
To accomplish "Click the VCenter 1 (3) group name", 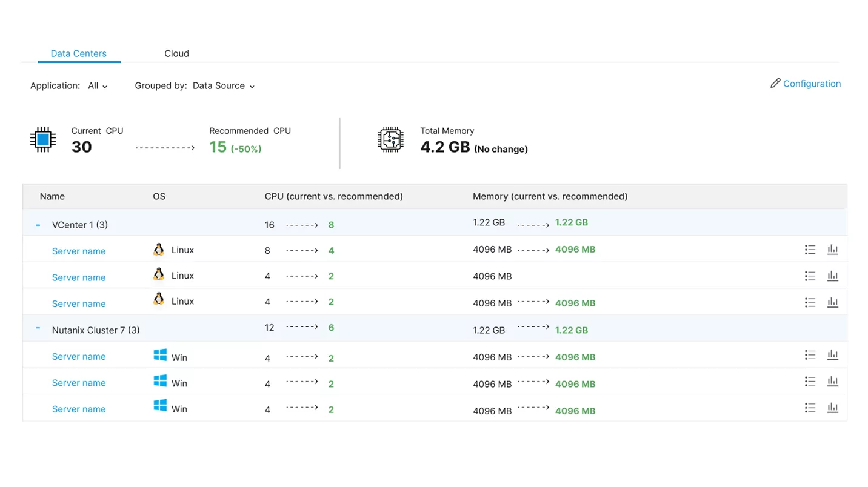I will point(80,225).
